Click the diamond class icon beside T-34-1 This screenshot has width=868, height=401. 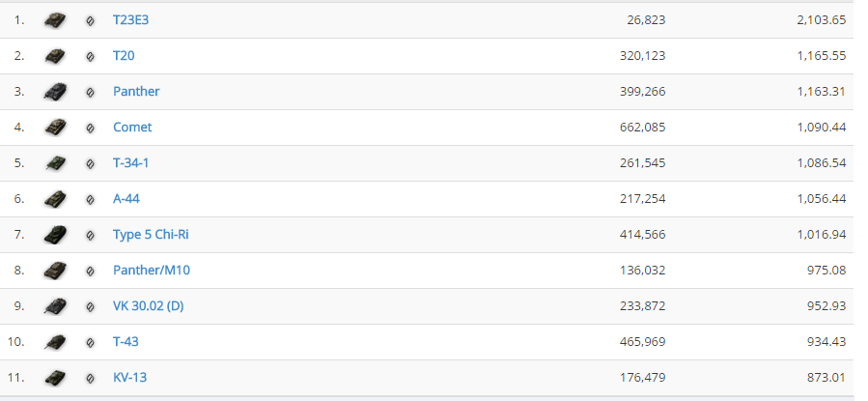tap(90, 164)
